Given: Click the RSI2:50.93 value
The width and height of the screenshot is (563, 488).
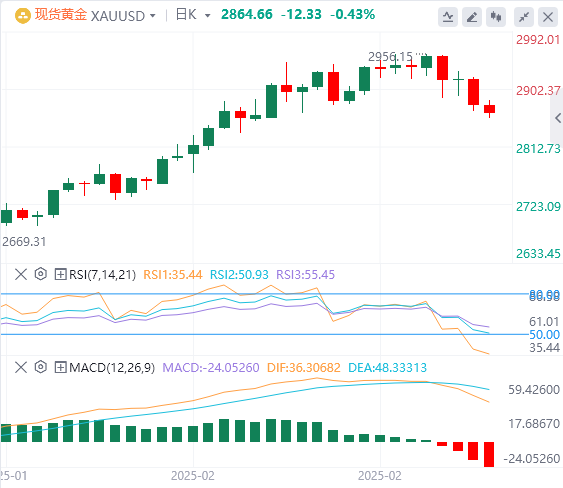Looking at the screenshot, I should point(239,275).
